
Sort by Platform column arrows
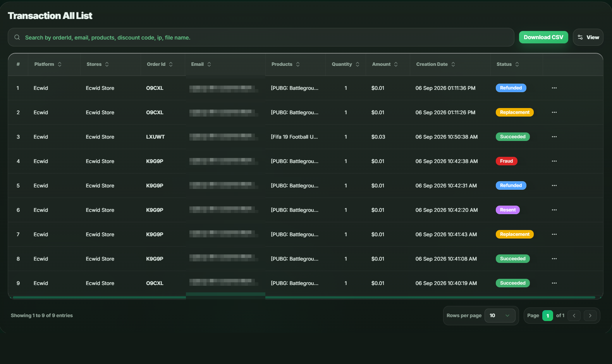click(x=60, y=64)
